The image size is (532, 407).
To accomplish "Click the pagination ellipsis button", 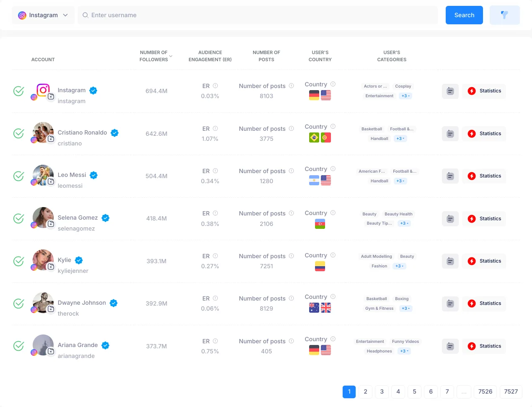I will coord(464,391).
